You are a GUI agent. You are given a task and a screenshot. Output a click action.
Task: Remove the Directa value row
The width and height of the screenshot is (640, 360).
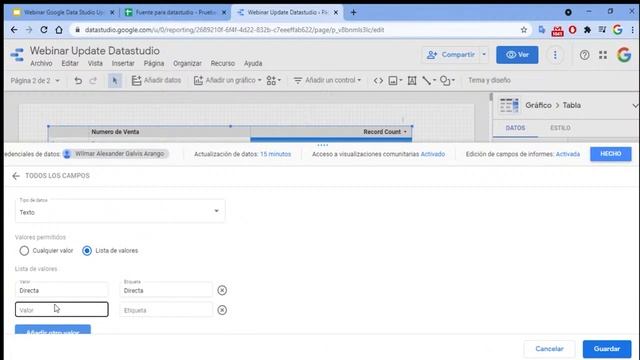(x=222, y=290)
